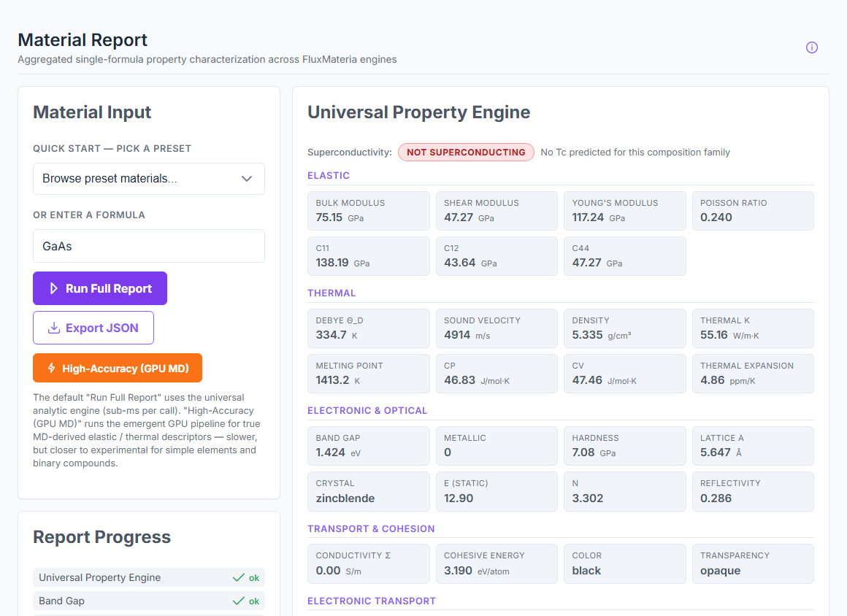Click the Transparency opaque card
The width and height of the screenshot is (847, 616).
(x=753, y=563)
